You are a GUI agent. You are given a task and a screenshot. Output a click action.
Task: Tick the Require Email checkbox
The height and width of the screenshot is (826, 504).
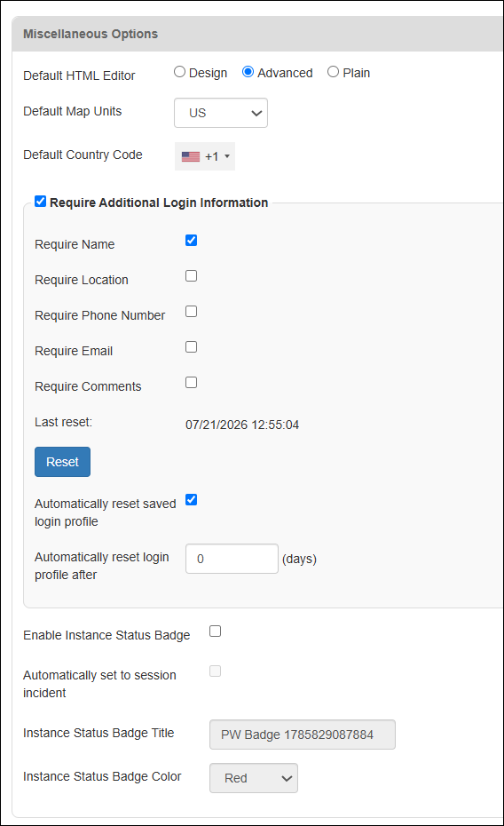[192, 346]
